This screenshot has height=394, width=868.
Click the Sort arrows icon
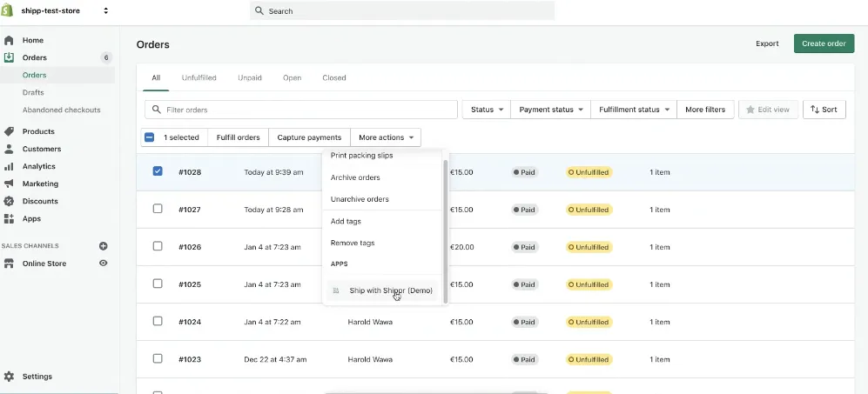tap(815, 110)
